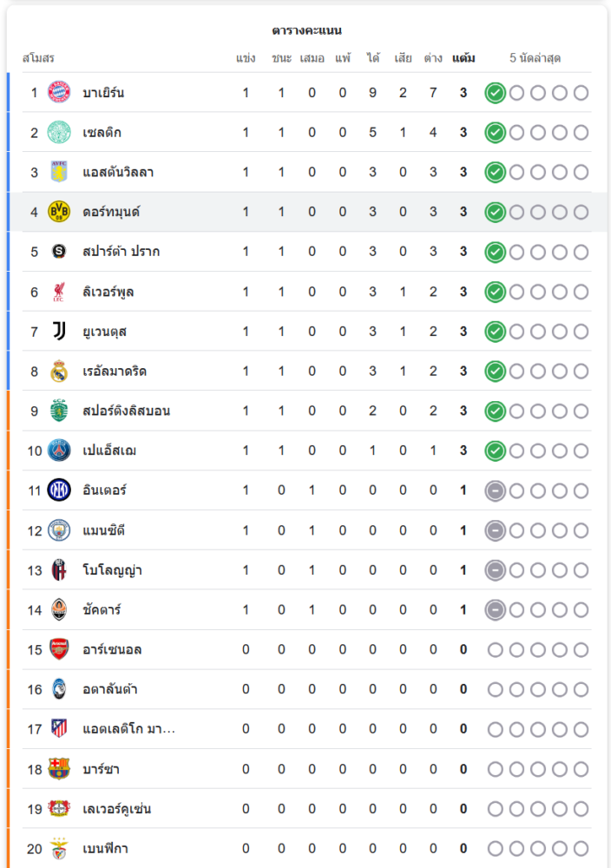Click PSG's green win indicator
This screenshot has width=611, height=868.
(495, 450)
